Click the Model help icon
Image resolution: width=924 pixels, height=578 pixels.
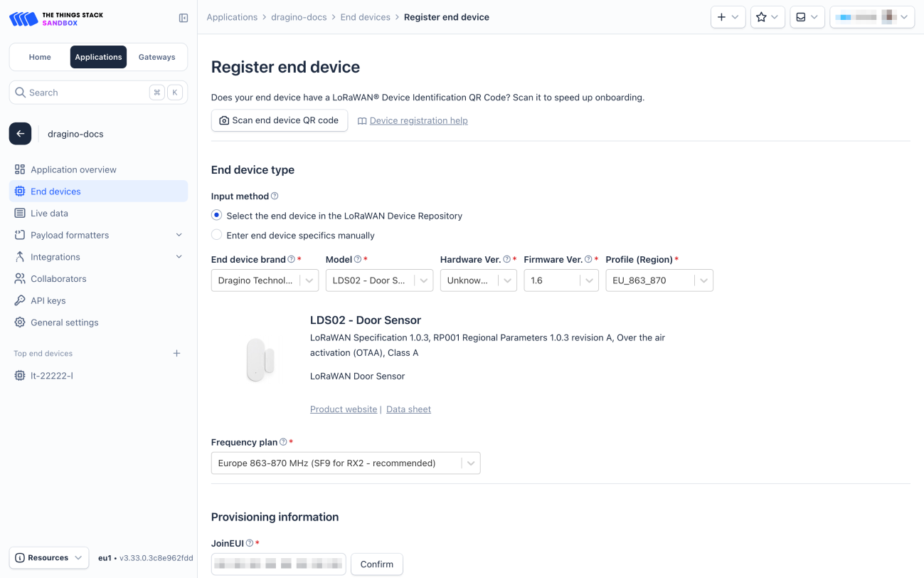coord(358,259)
